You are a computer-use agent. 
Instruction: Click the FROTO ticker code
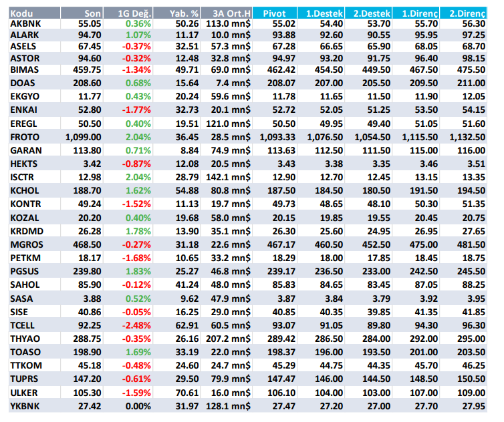(26, 136)
